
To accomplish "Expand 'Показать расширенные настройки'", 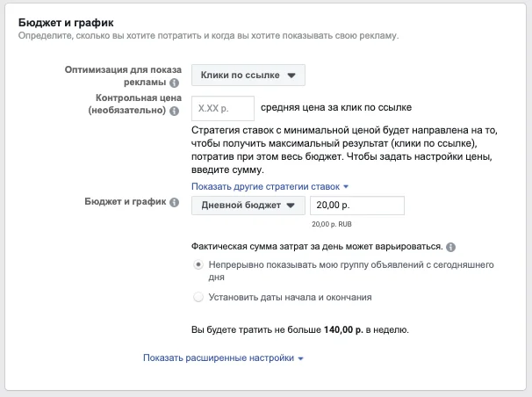I will coord(224,358).
